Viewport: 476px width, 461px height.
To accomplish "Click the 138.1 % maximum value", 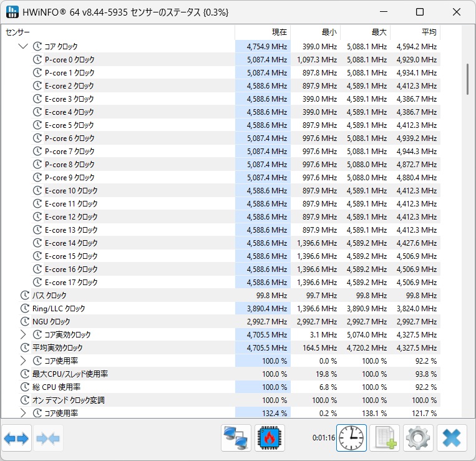I will [374, 413].
